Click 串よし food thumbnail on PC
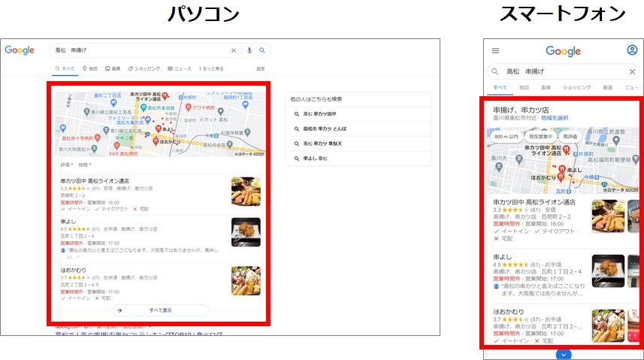 (x=246, y=232)
